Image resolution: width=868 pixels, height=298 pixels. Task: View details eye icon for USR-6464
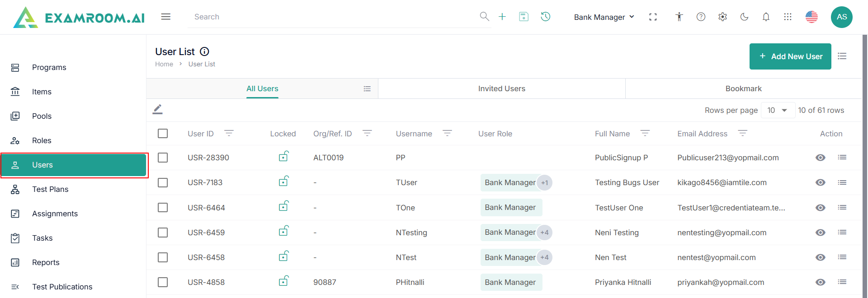(x=820, y=208)
